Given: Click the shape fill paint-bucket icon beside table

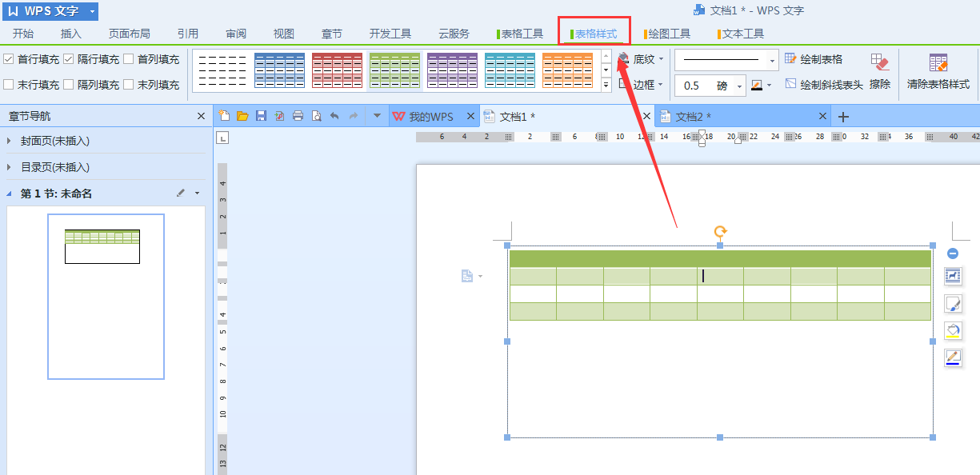Looking at the screenshot, I should tap(953, 330).
